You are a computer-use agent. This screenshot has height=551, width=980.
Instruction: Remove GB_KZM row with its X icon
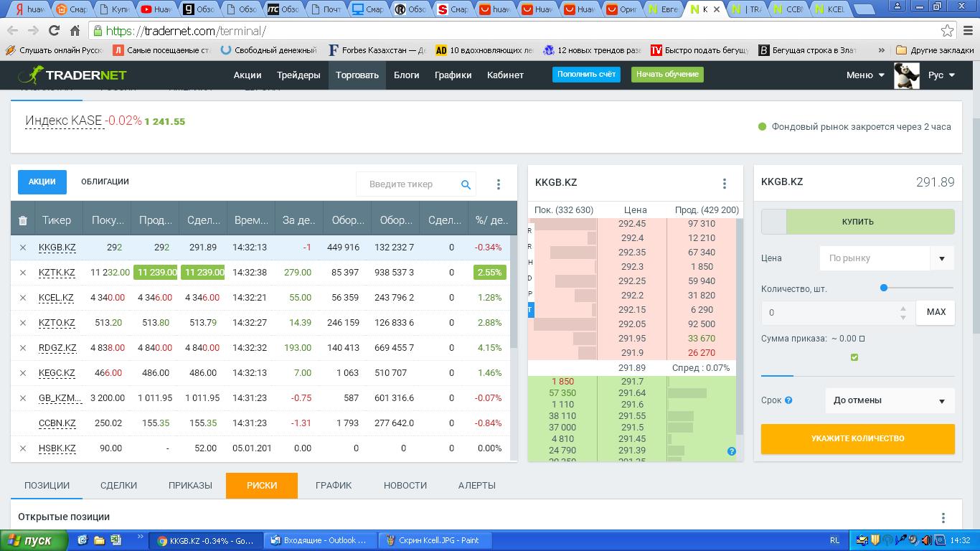tap(23, 398)
